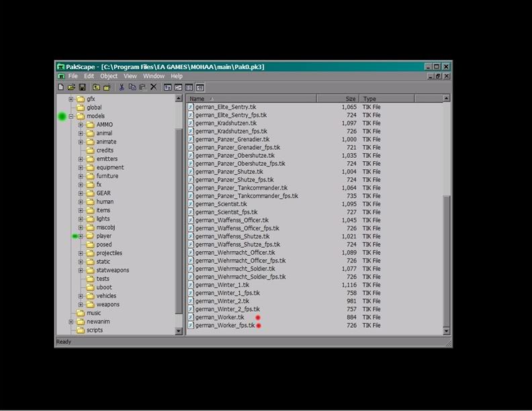The image size is (532, 411).
Task: Expand the AMMO folder node
Action: (81, 125)
